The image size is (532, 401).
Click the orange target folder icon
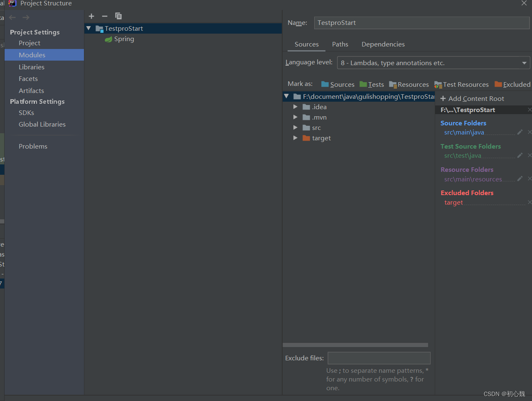(306, 138)
